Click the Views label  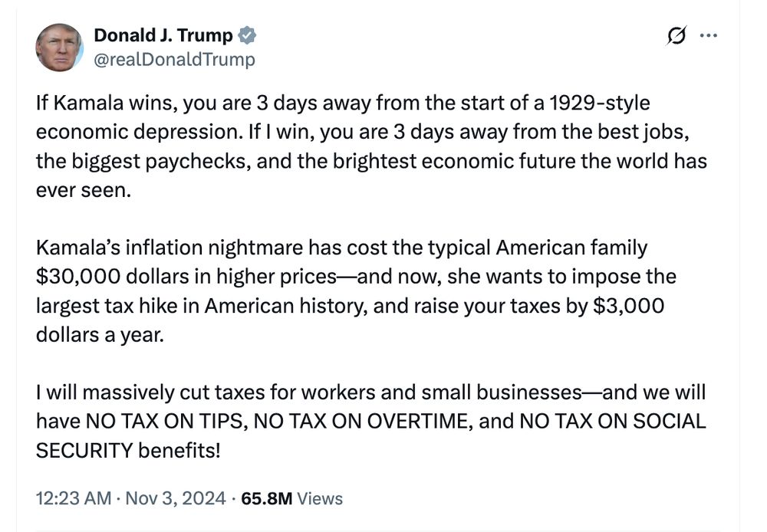point(320,498)
